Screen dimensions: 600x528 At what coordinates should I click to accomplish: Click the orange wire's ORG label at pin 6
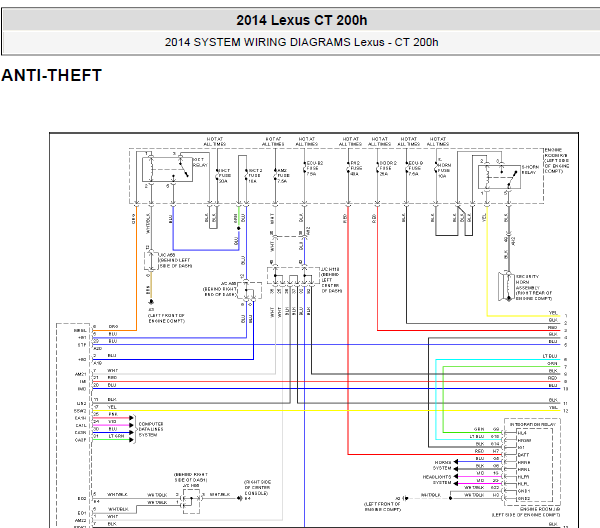113,327
